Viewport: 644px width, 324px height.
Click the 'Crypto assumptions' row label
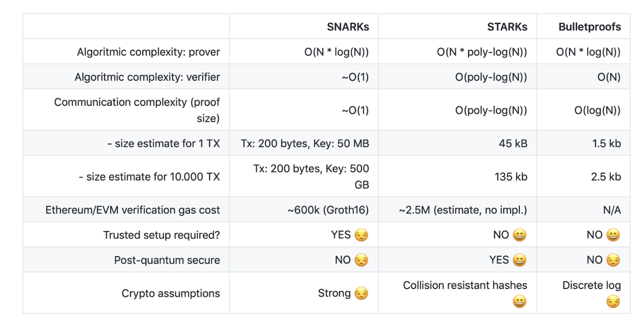(x=171, y=294)
